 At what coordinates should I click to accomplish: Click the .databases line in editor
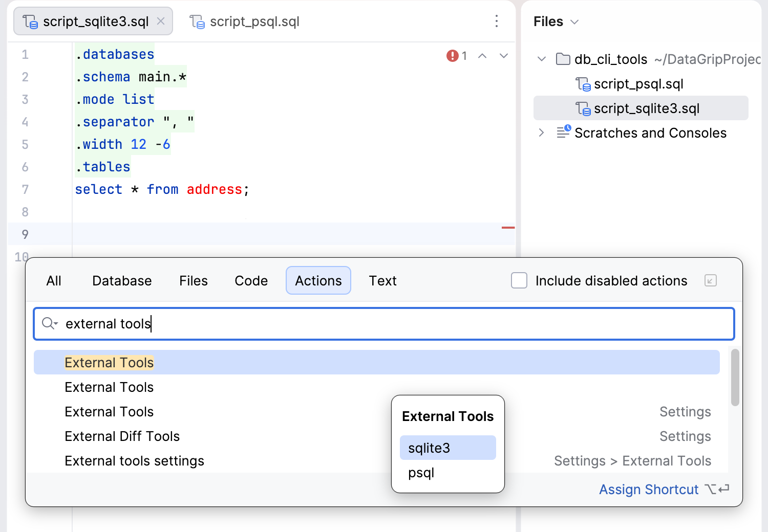(x=115, y=54)
